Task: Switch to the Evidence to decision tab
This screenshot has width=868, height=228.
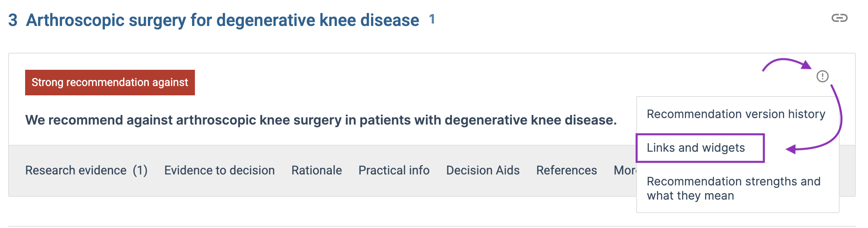Action: [x=219, y=170]
